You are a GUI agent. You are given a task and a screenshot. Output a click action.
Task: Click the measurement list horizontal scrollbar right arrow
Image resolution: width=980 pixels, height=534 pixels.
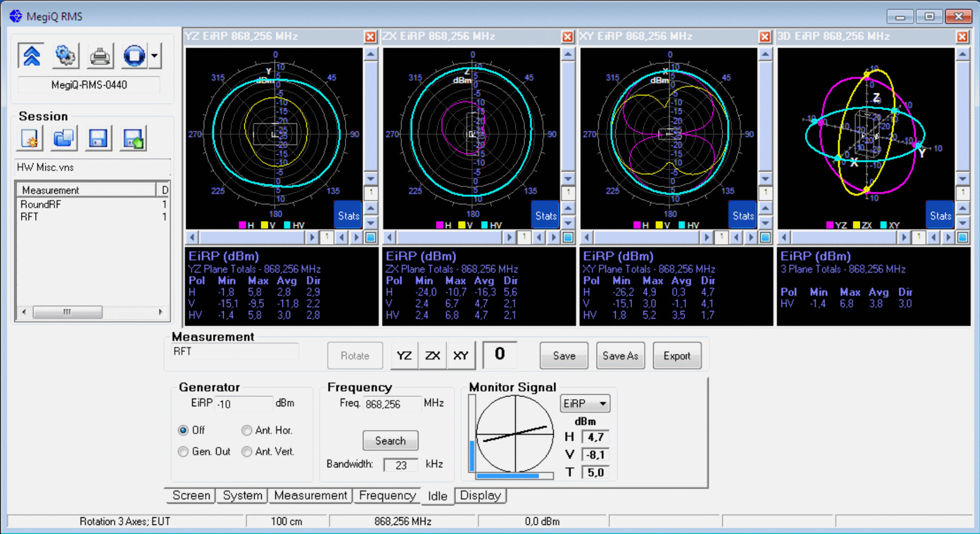[x=160, y=311]
